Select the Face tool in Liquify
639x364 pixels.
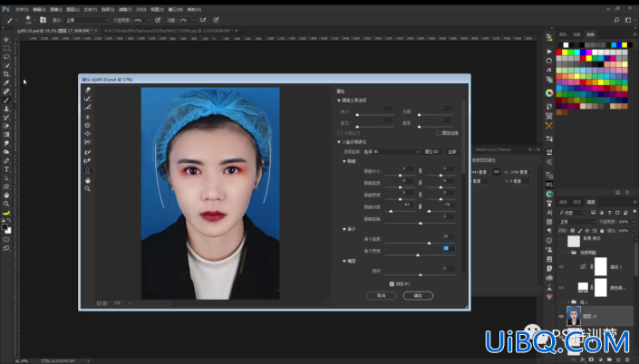click(88, 171)
